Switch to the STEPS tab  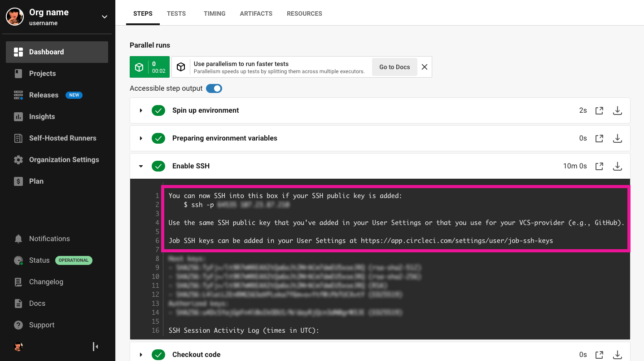point(143,13)
